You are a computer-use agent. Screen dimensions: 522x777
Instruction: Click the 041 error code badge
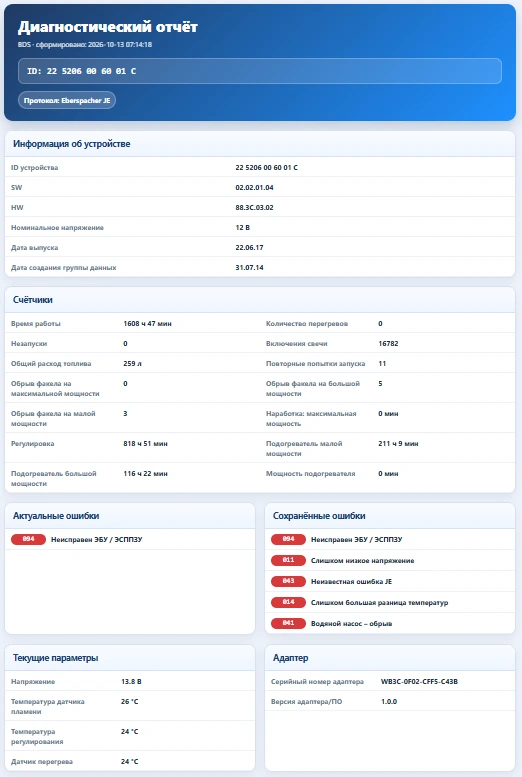pyautogui.click(x=288, y=623)
